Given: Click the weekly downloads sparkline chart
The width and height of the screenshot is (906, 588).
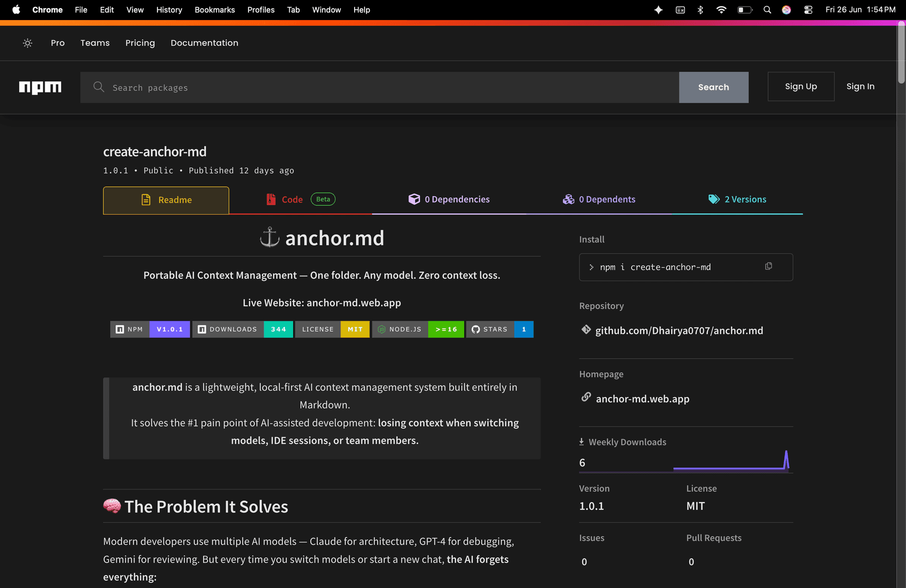Looking at the screenshot, I should (x=731, y=461).
